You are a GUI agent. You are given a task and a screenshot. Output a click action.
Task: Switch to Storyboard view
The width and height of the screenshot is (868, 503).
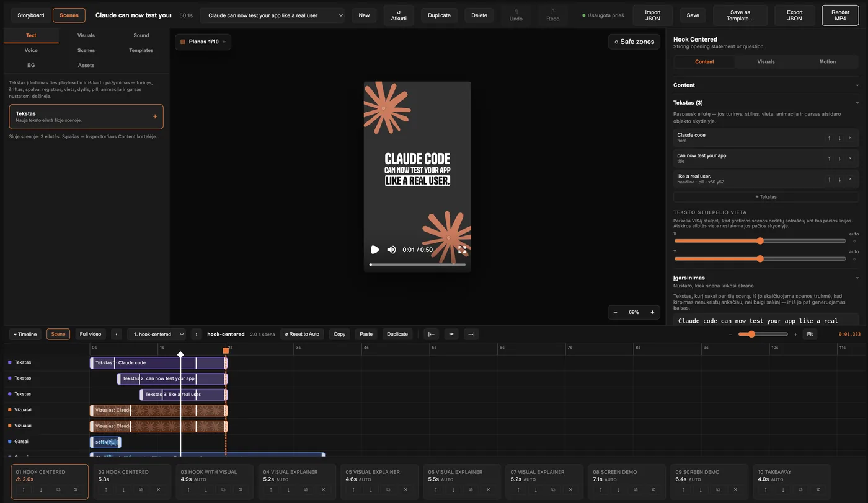pyautogui.click(x=31, y=15)
